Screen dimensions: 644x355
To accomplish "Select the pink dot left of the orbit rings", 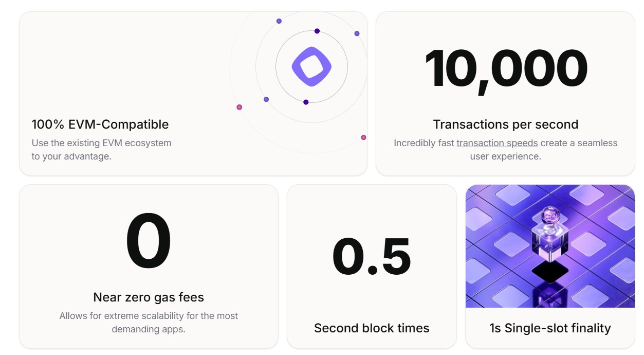I will coord(239,107).
